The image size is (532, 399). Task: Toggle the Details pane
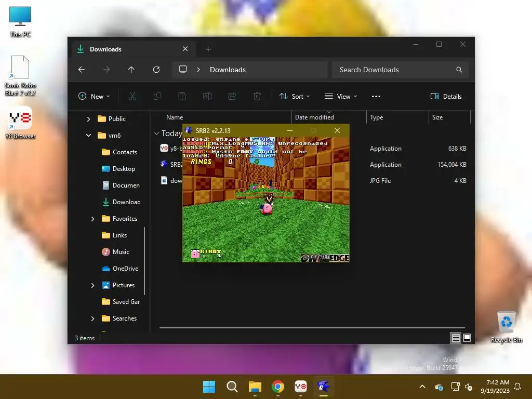(446, 96)
